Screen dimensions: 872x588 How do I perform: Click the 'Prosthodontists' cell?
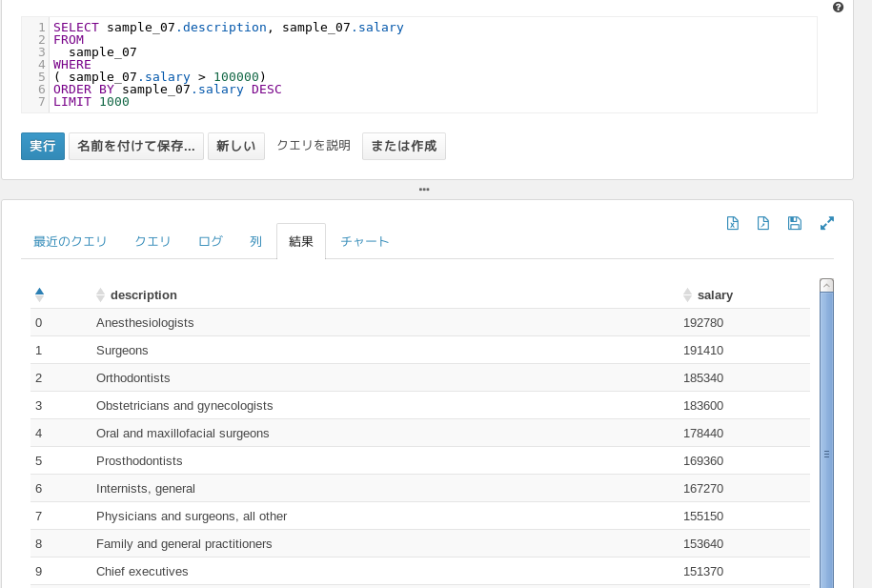[139, 461]
